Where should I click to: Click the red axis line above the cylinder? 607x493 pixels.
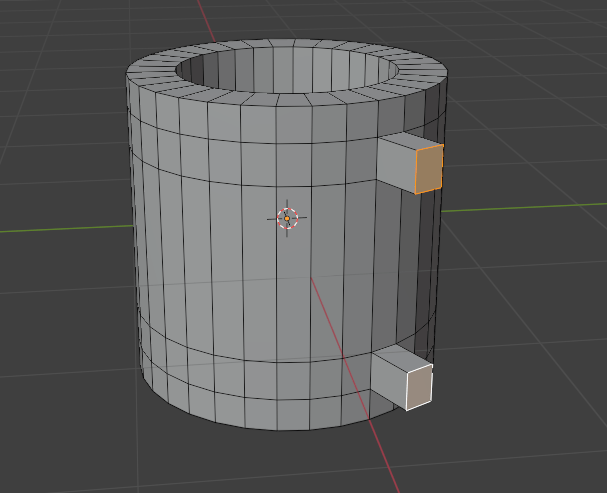click(207, 18)
